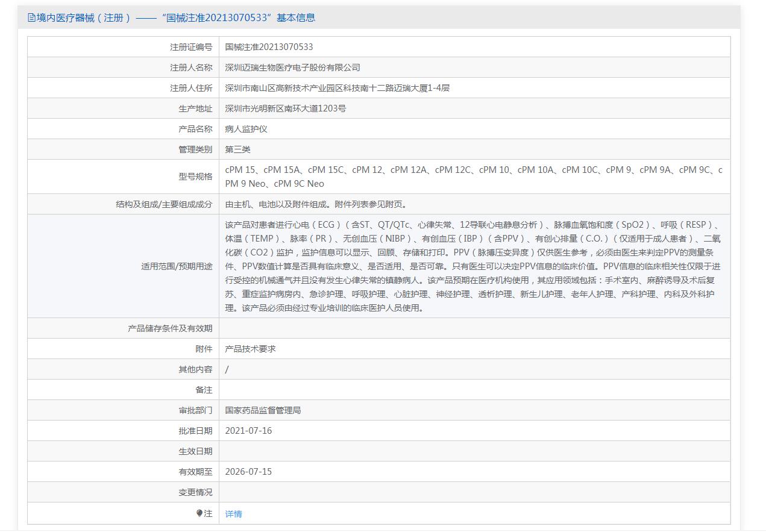Click the 生效日期 label cell
This screenshot has height=532, width=766.
click(123, 451)
